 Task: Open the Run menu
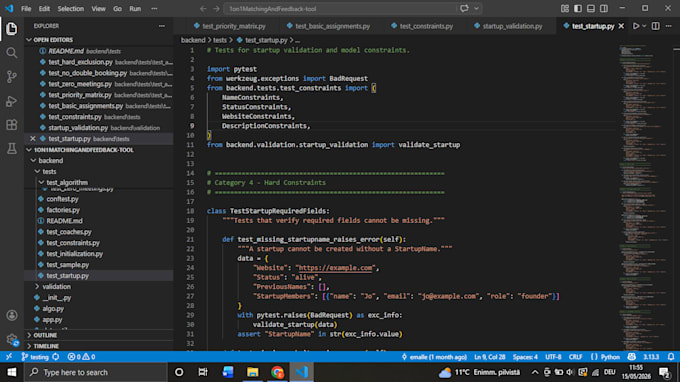click(135, 9)
